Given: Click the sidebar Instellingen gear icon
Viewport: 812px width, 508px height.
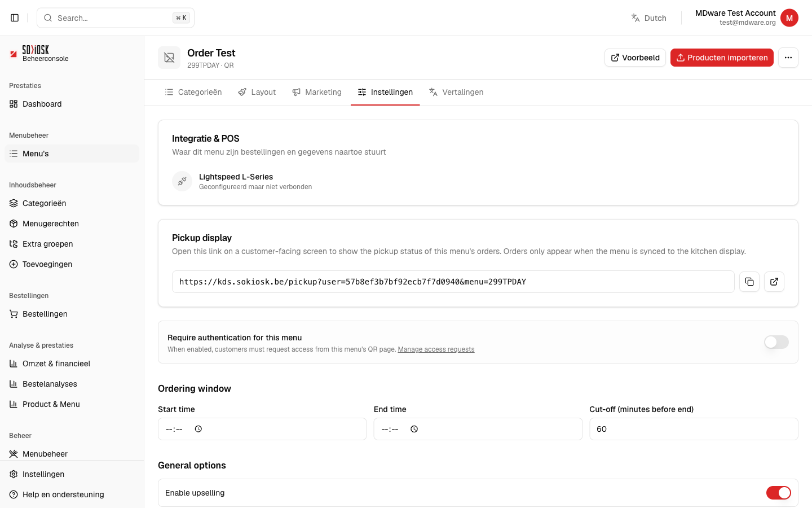Looking at the screenshot, I should coord(14,474).
